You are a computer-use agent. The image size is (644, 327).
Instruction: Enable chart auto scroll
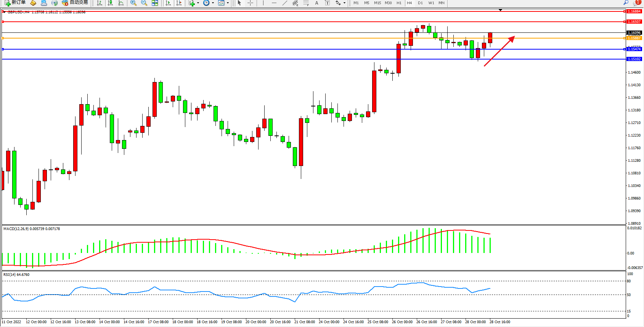pos(168,3)
